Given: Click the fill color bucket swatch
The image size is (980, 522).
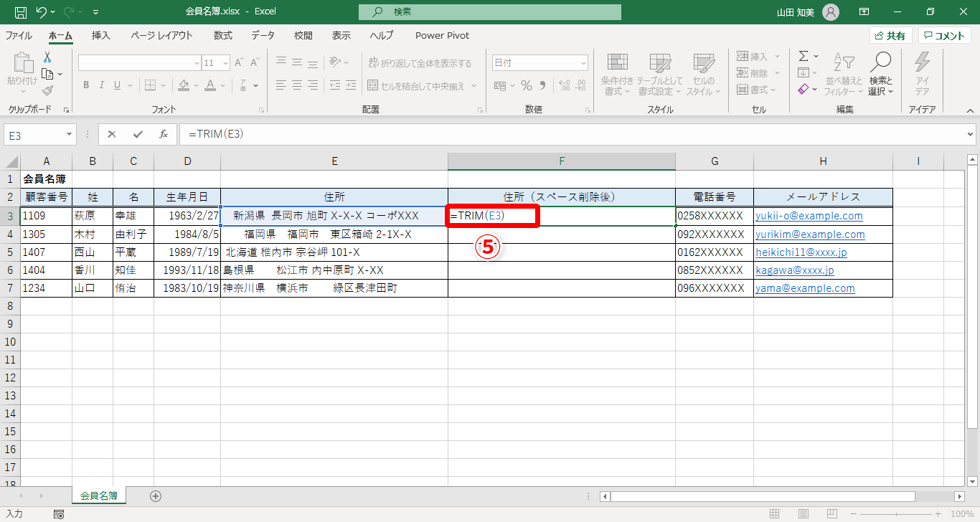Looking at the screenshot, I should tap(184, 86).
